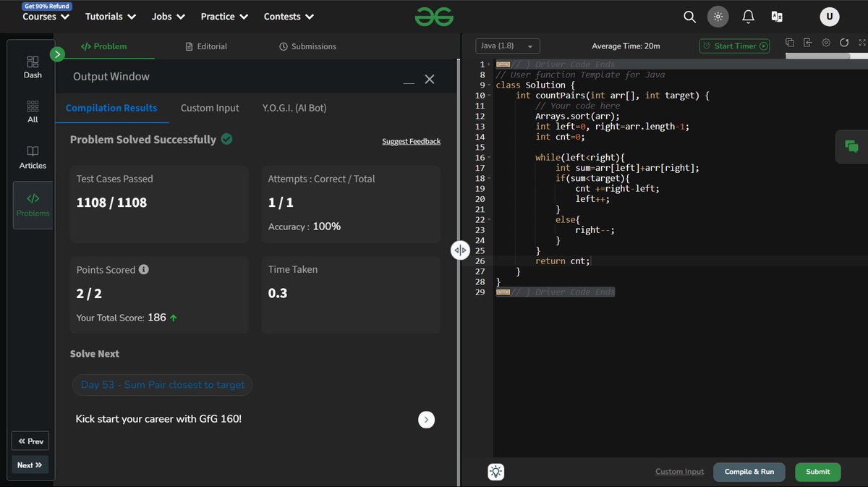The image size is (868, 487).
Task: Collapse the code fold arrow at line 9
Action: point(490,85)
